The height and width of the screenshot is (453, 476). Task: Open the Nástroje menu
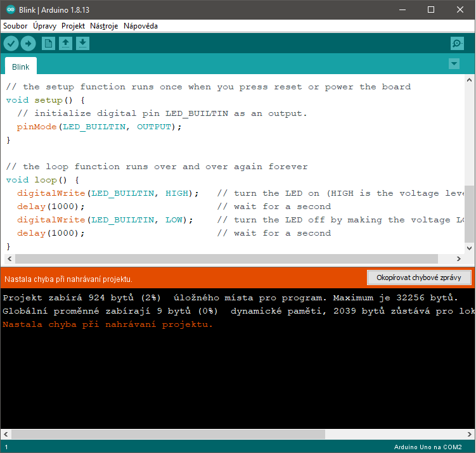click(104, 26)
